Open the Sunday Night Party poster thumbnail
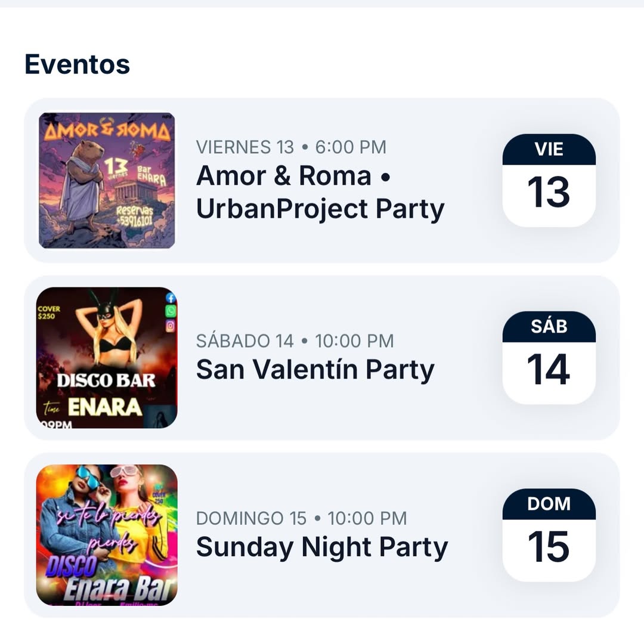 [x=107, y=535]
